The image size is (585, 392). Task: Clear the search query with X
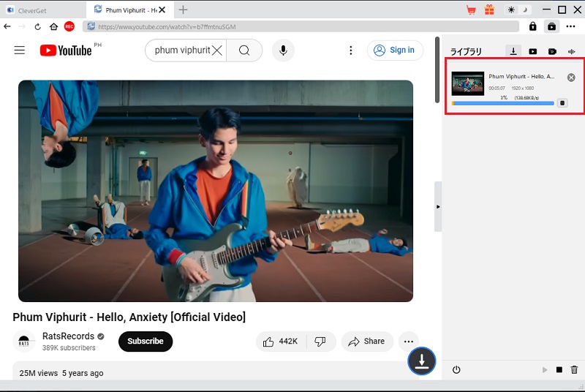[x=216, y=50]
